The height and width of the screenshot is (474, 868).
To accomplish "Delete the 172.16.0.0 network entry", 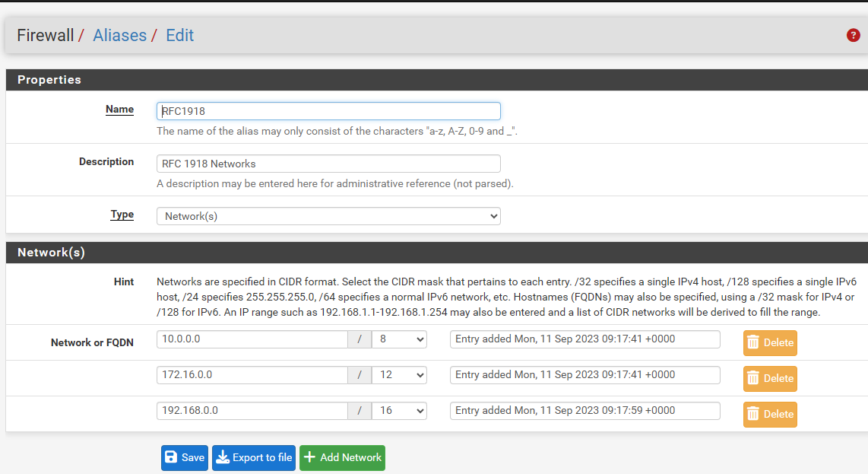I will tap(770, 379).
